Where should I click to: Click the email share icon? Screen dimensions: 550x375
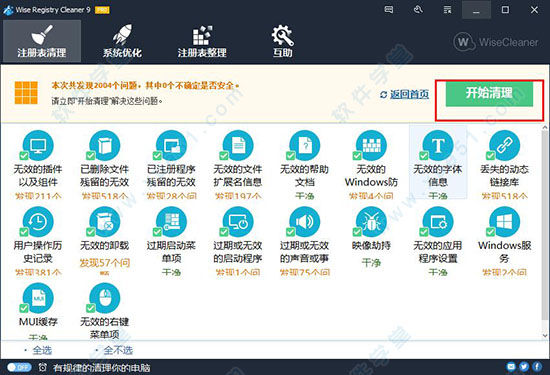(511, 367)
